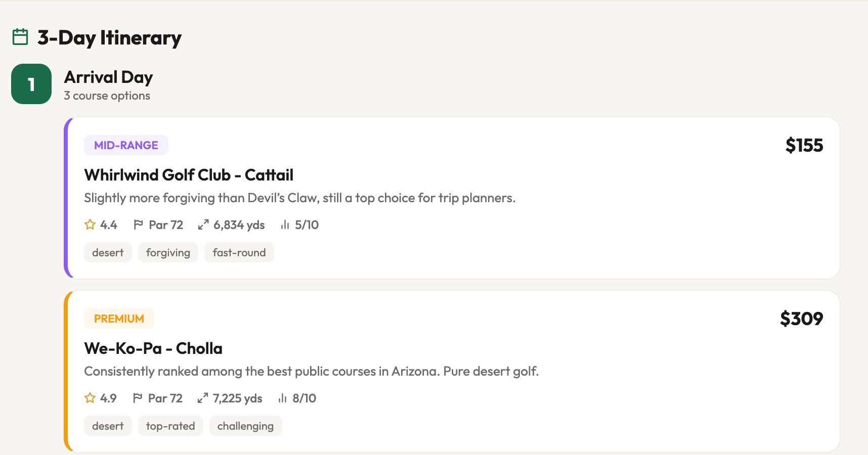Viewport: 868px width, 455px height.
Task: Open the We-Ko-Pa - Cholla course title
Action: [153, 348]
